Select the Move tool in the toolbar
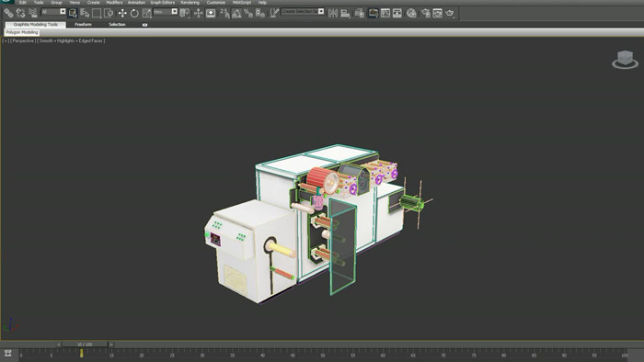 [122, 13]
